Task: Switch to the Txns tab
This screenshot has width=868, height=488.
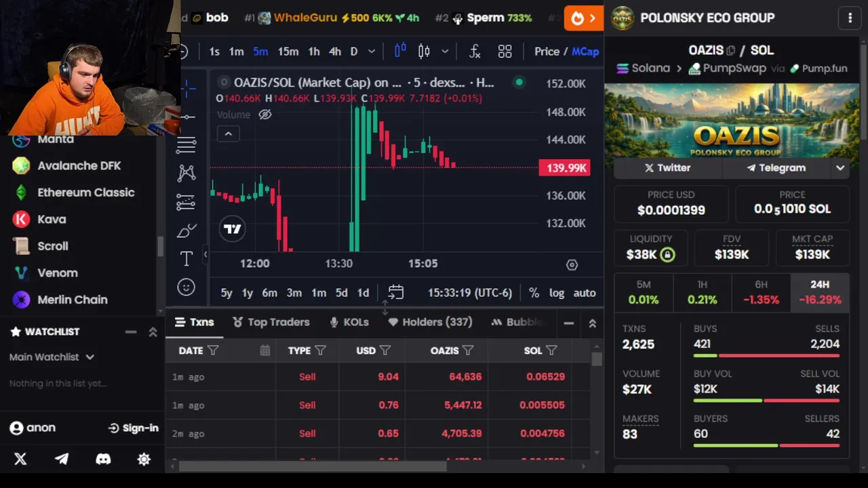Action: [x=194, y=323]
